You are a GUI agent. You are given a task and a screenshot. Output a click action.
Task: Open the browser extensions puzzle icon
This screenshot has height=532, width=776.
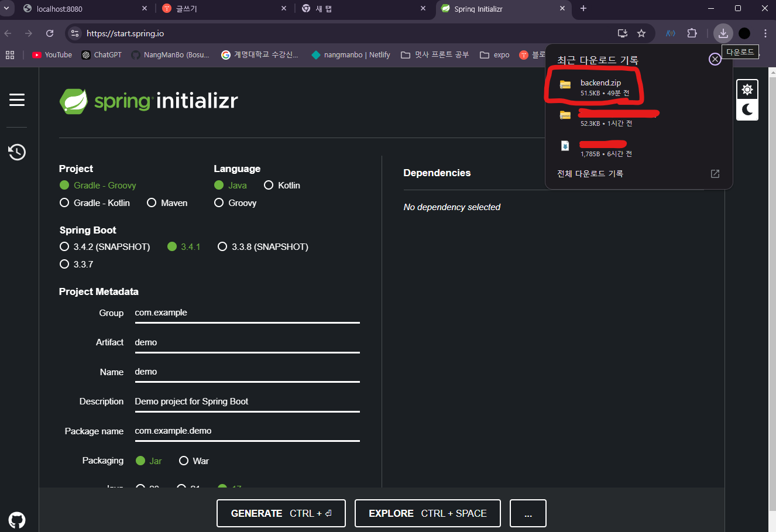click(x=692, y=33)
